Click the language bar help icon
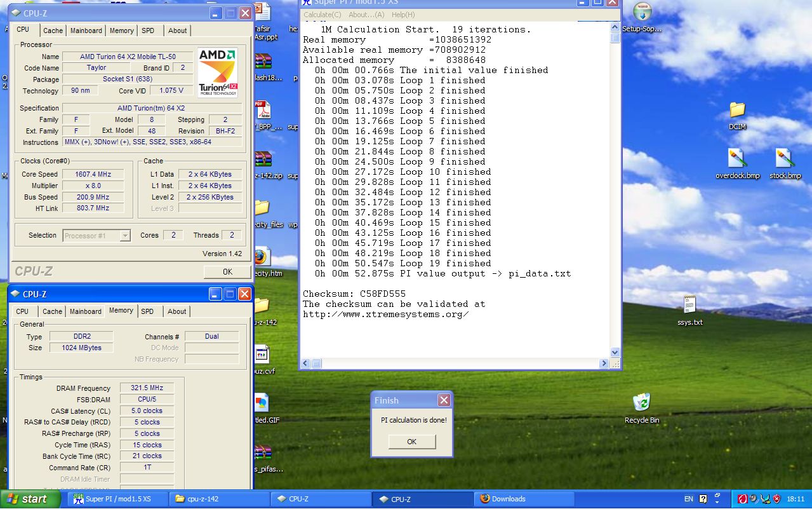 tap(703, 499)
